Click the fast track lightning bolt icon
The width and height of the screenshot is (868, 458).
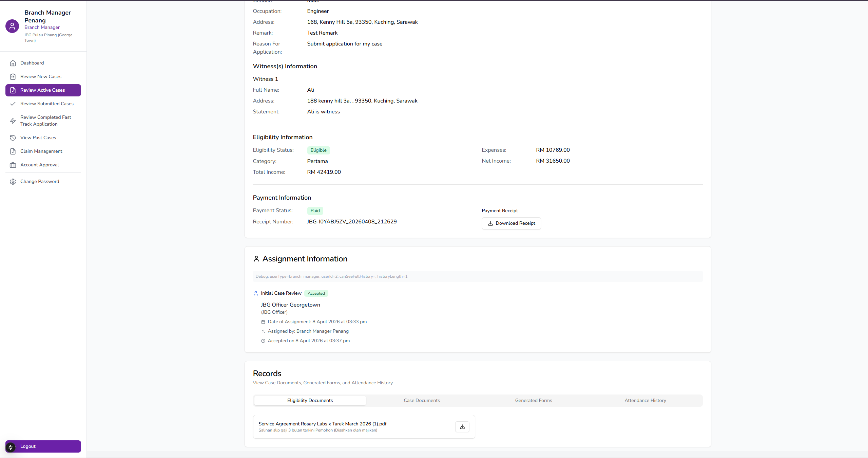pyautogui.click(x=13, y=121)
